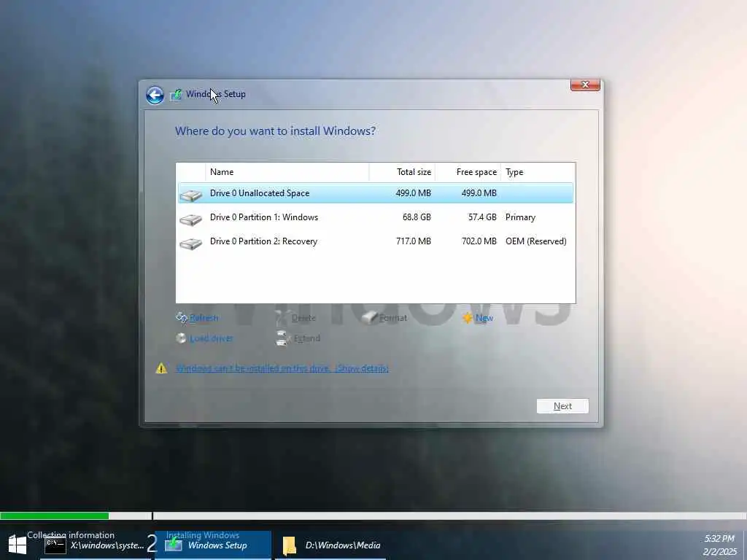Click the OEM (Reserved) type cell
This screenshot has height=560, width=747.
[536, 241]
